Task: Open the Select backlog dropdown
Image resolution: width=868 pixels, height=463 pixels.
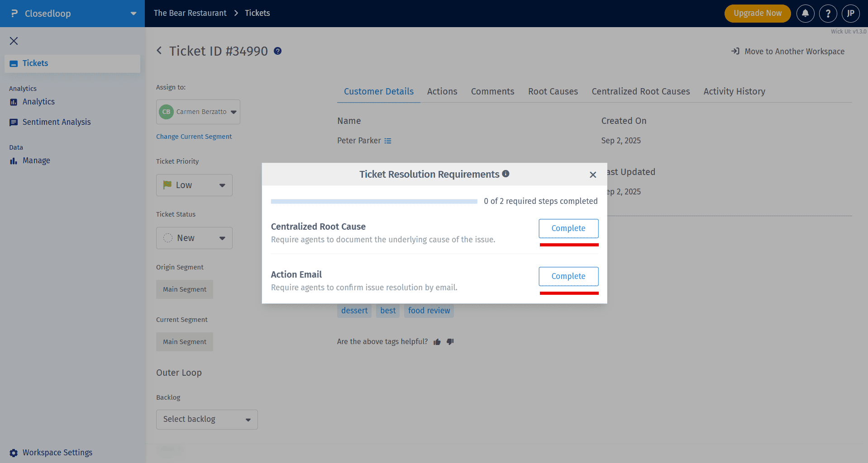Action: click(207, 420)
